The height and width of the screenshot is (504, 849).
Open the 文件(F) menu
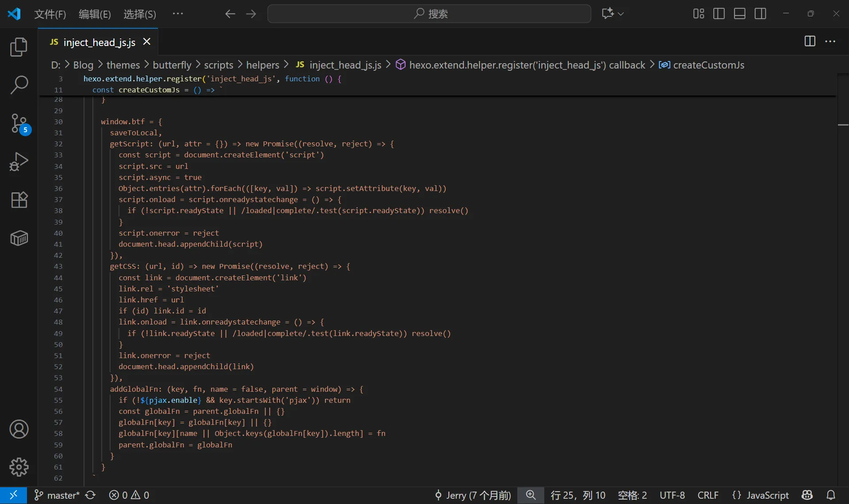click(50, 14)
